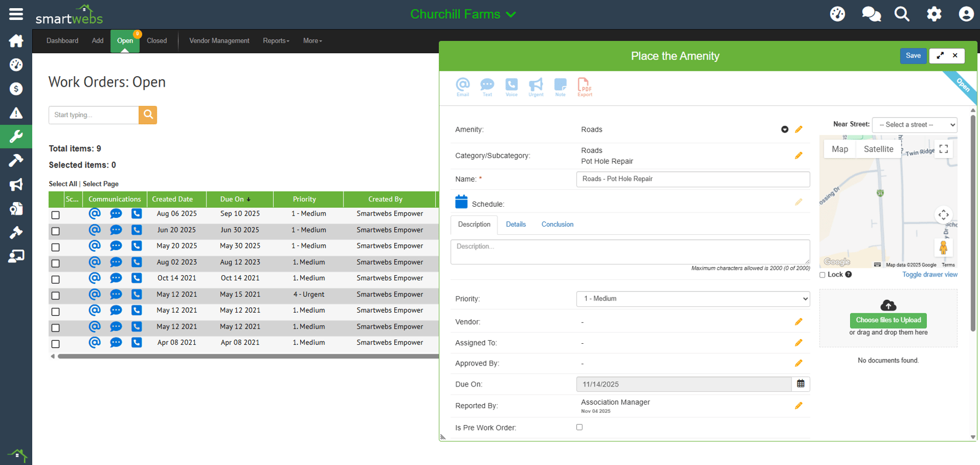Screen dimensions: 980x465
Task: Check the row with 4 - Urgent priority
Action: (56, 295)
